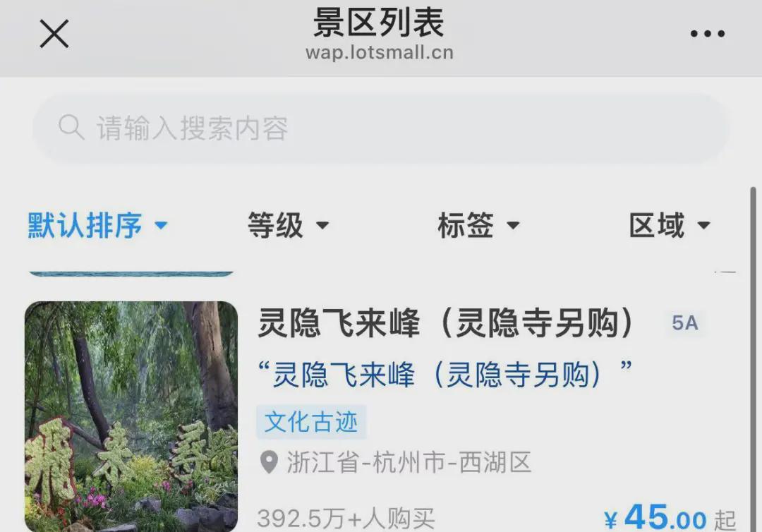Screen dimensions: 762x532
Task: Open the 默认排序 sort dropdown
Action: (x=97, y=226)
